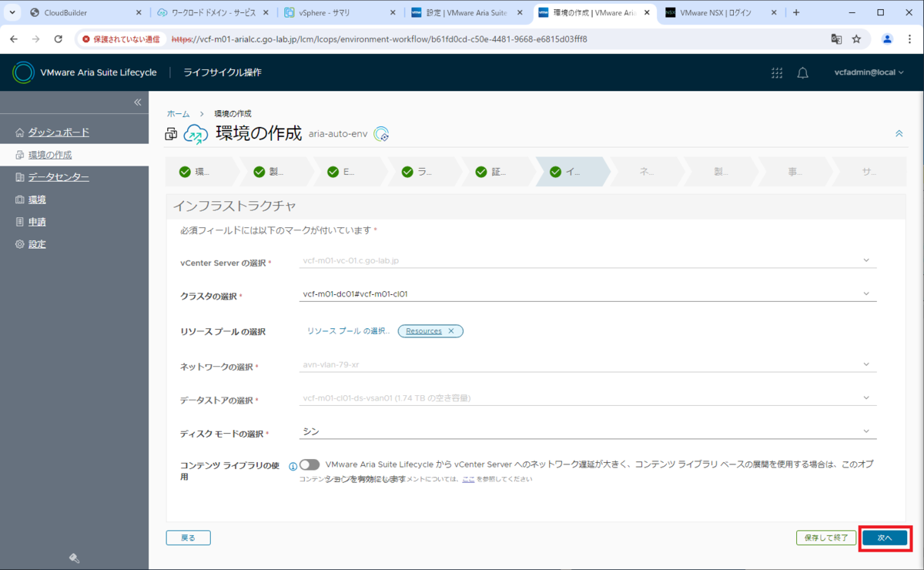Screen dimensions: 924x570
Task: Open the notifications bell
Action: coord(802,72)
